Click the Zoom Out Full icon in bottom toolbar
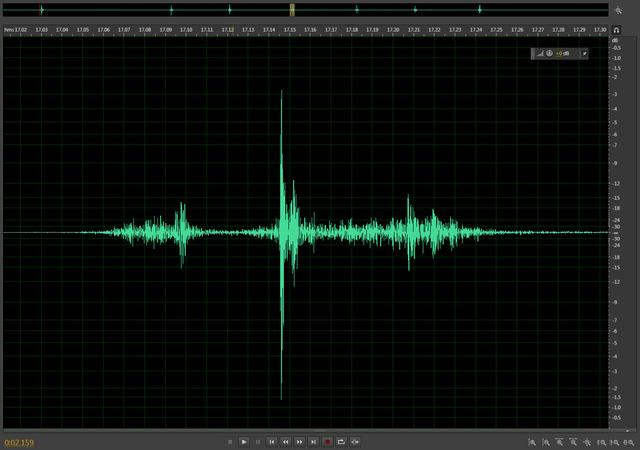Screen dimensions: 640x450 (587, 442)
